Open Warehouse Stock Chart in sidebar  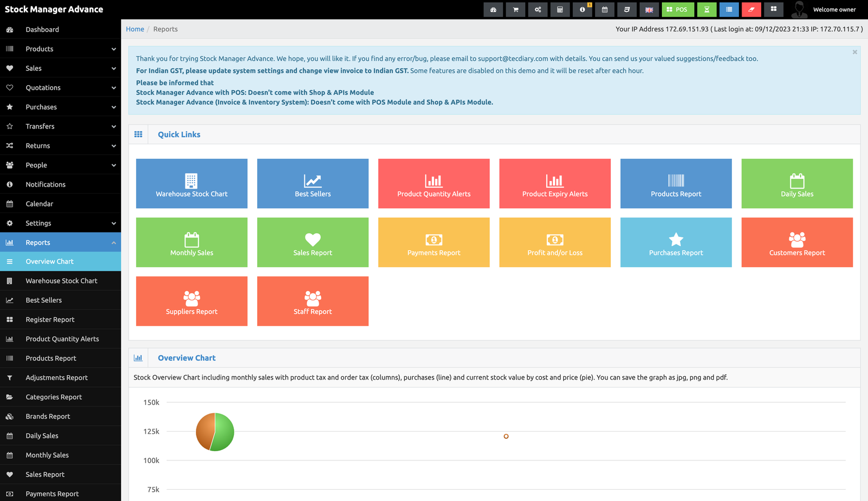coord(60,281)
